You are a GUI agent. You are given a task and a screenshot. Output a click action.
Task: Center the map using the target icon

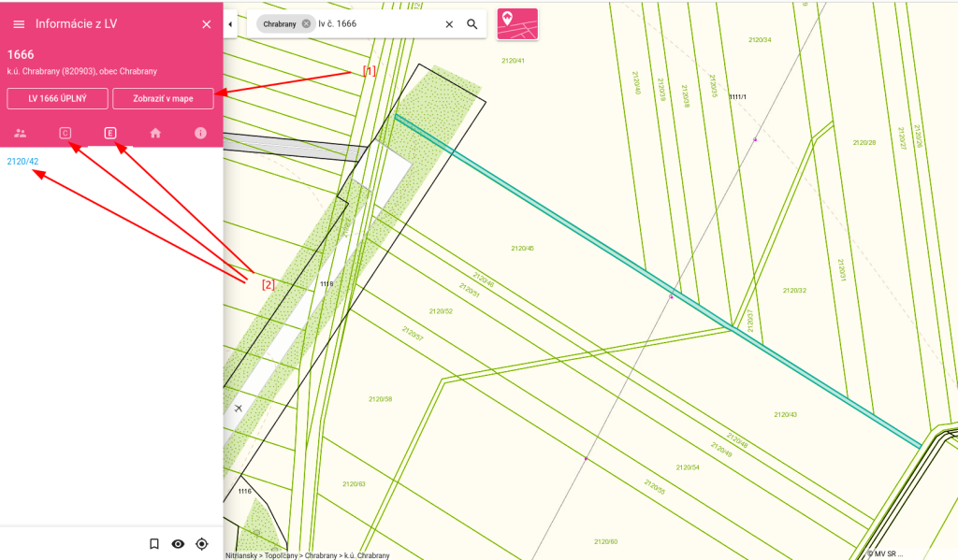(201, 543)
